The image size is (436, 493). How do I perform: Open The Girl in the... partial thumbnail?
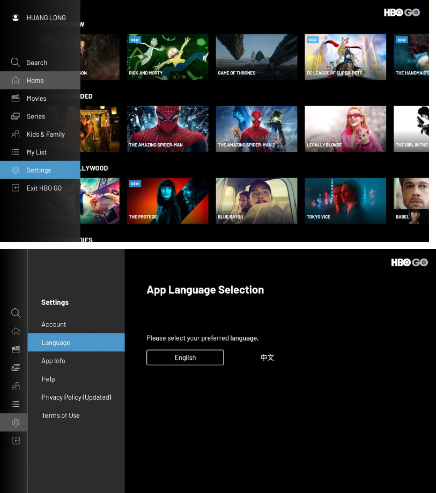[411, 129]
